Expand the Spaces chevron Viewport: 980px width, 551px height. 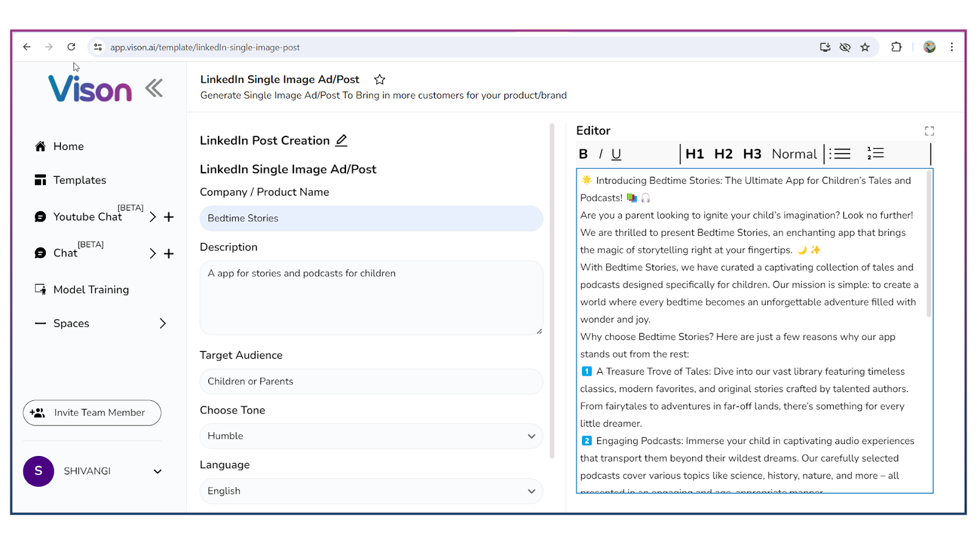(x=162, y=323)
